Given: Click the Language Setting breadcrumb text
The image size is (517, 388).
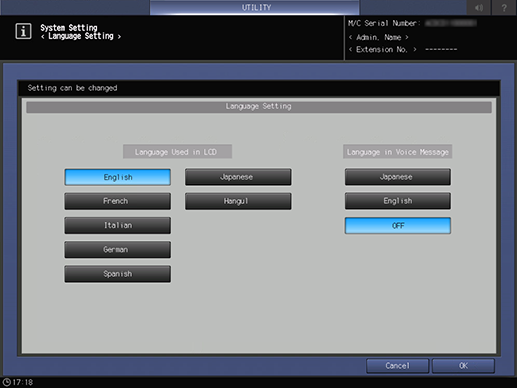Looking at the screenshot, I should [81, 36].
